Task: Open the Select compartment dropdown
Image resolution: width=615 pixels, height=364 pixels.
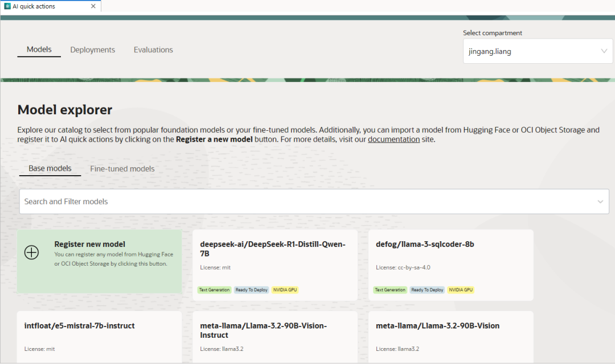Action: [x=538, y=51]
